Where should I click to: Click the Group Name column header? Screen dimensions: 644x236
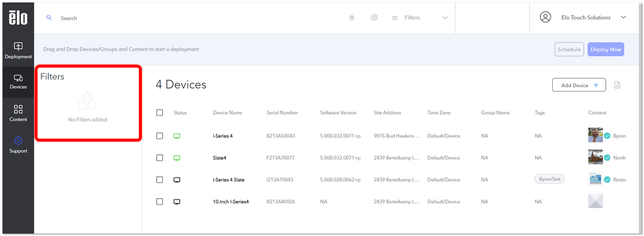[496, 113]
